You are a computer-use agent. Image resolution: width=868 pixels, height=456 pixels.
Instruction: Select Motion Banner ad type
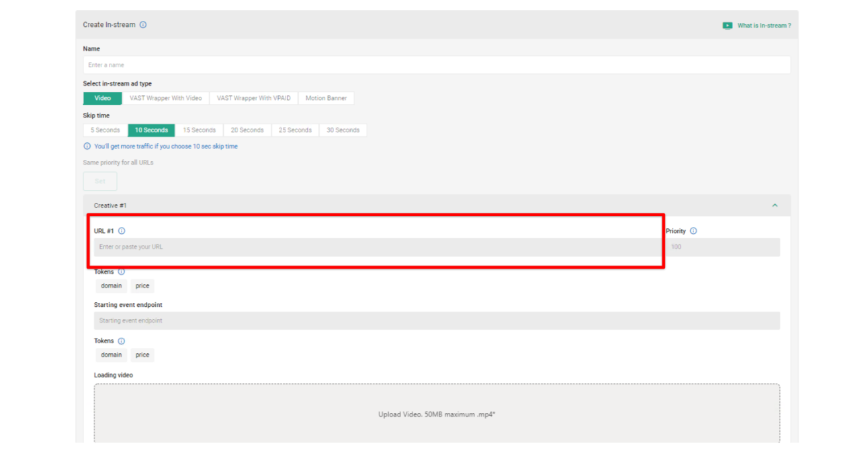(x=326, y=98)
